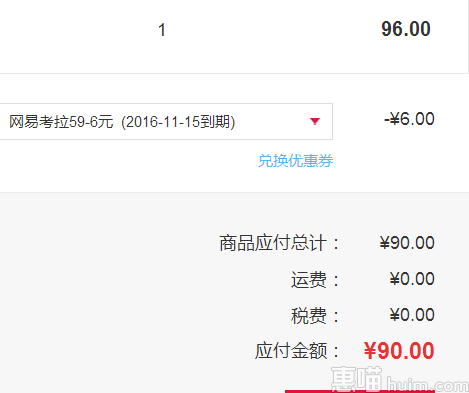Click the red ¥90.00 payable amount
This screenshot has height=393, width=469.
coord(399,351)
